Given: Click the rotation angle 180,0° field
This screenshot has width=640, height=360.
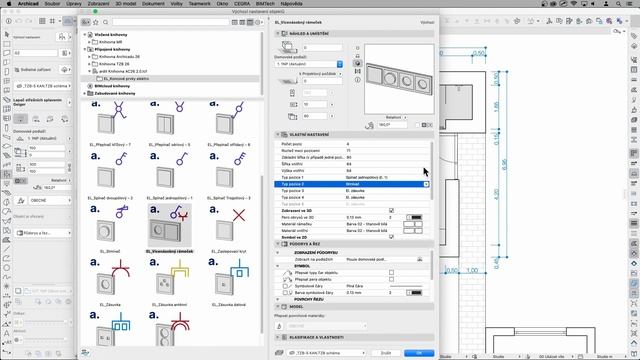Looking at the screenshot, I should pos(392,125).
